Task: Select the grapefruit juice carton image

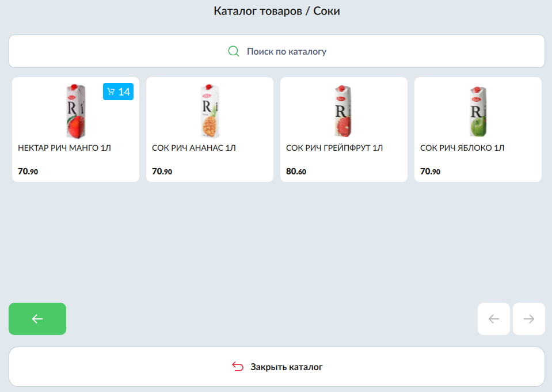Action: (344, 111)
